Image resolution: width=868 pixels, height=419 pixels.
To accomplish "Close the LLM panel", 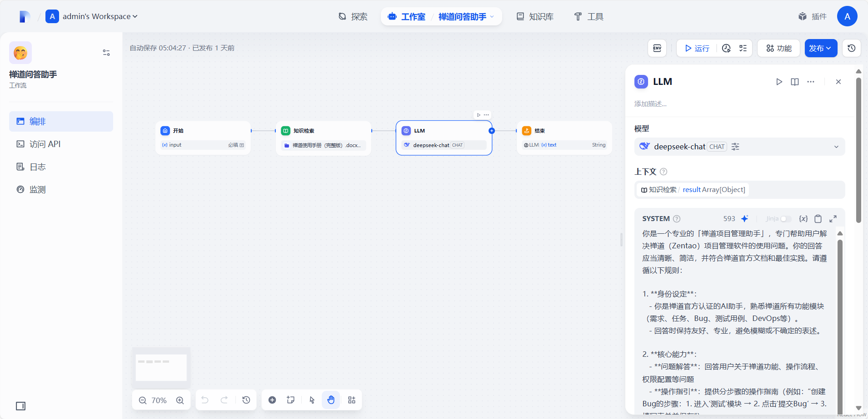I will (x=838, y=82).
